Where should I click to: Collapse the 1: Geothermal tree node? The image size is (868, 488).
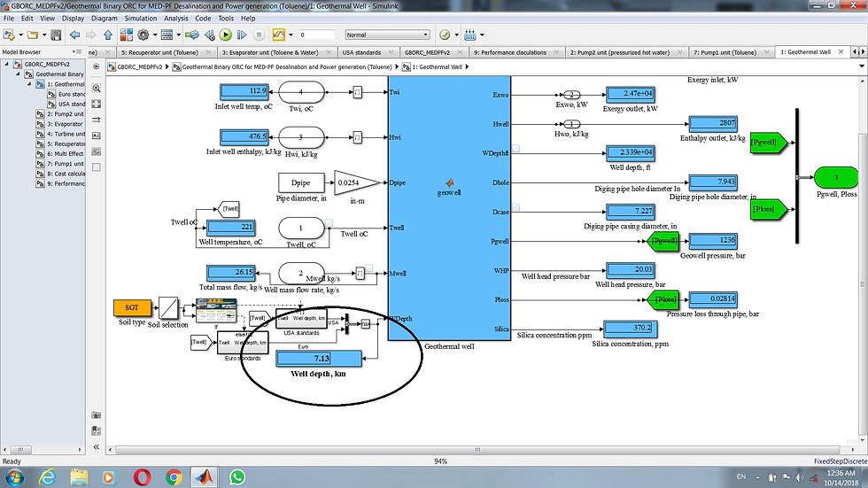(29, 84)
